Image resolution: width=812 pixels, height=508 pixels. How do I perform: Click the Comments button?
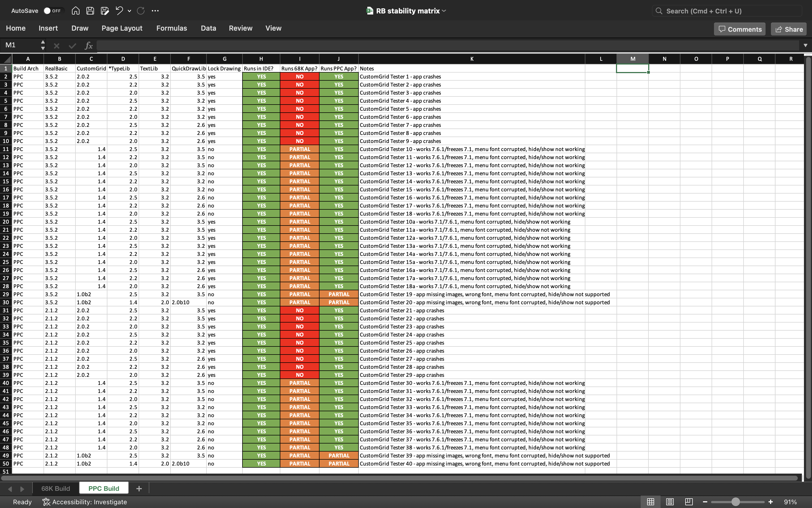740,29
